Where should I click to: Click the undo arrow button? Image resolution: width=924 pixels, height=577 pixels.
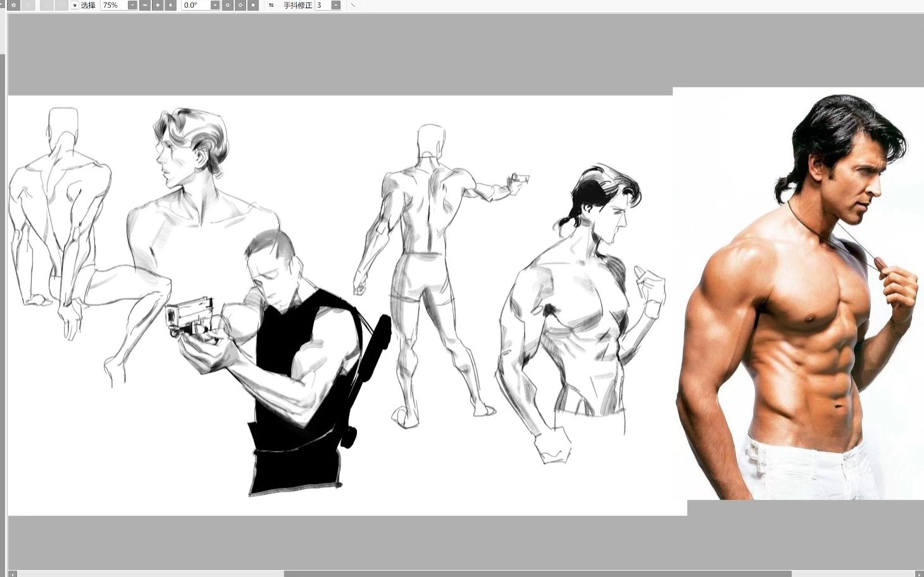pos(13,5)
